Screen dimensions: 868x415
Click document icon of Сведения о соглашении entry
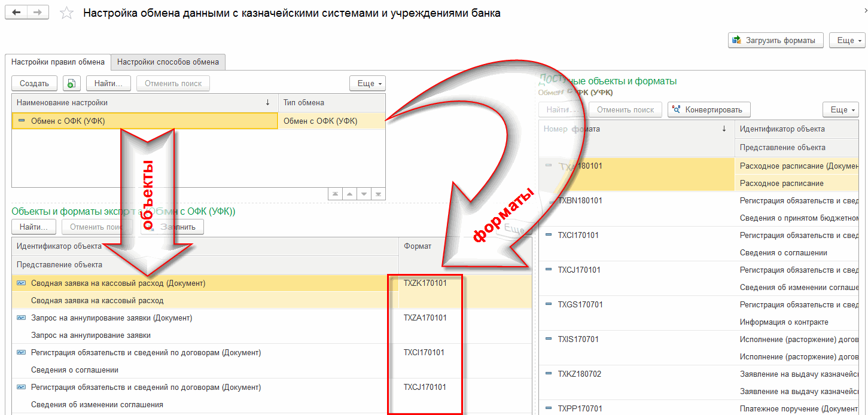(22, 353)
